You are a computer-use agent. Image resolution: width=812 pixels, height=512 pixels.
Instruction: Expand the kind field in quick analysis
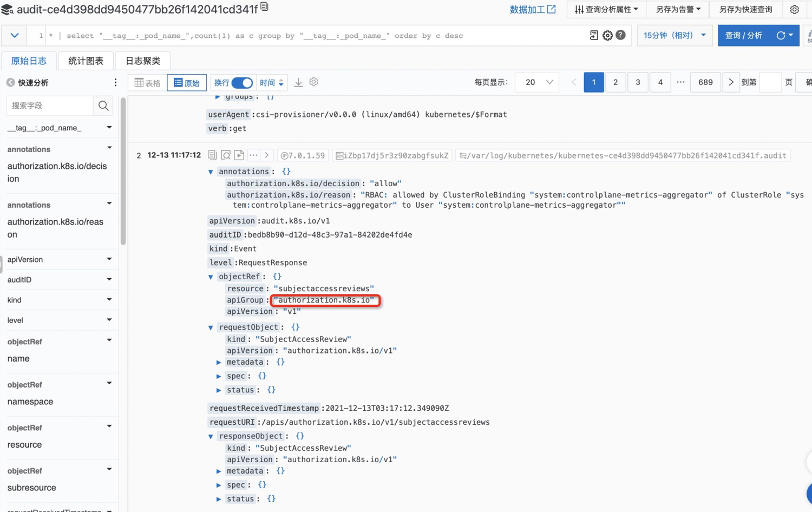coord(109,299)
